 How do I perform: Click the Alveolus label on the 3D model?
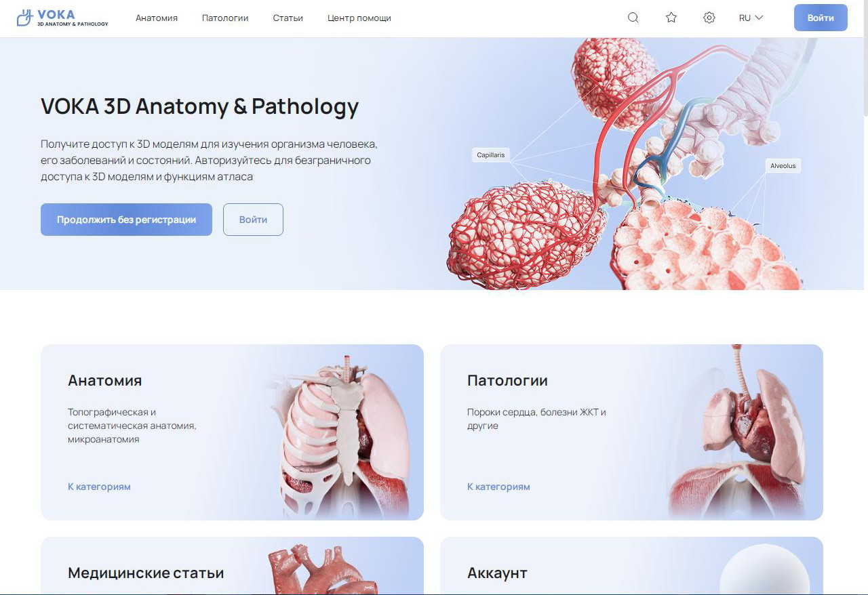coord(783,165)
